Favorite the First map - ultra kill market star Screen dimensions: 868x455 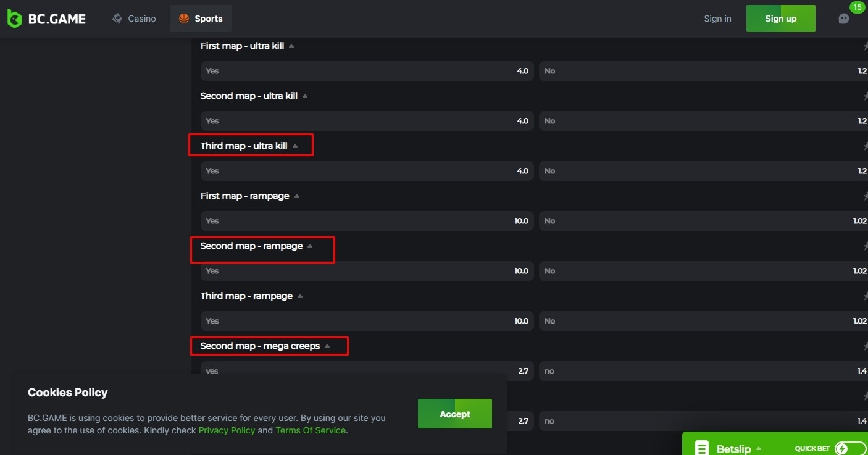point(865,46)
